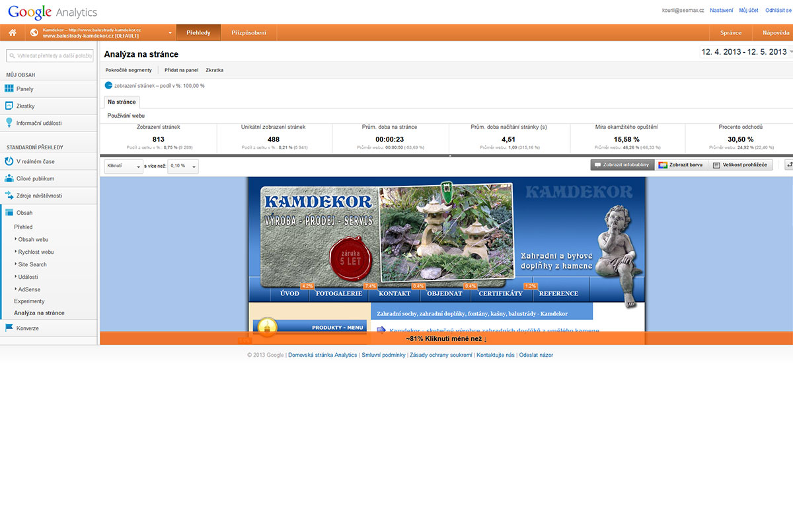Click the Odhlásit se link
Screen dimensions: 793x532
[x=778, y=11]
